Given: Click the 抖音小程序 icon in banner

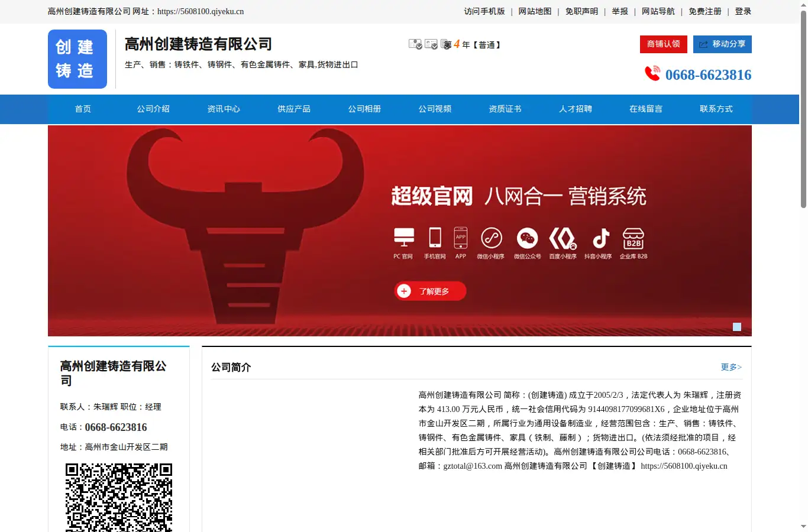Looking at the screenshot, I should click(x=601, y=239).
